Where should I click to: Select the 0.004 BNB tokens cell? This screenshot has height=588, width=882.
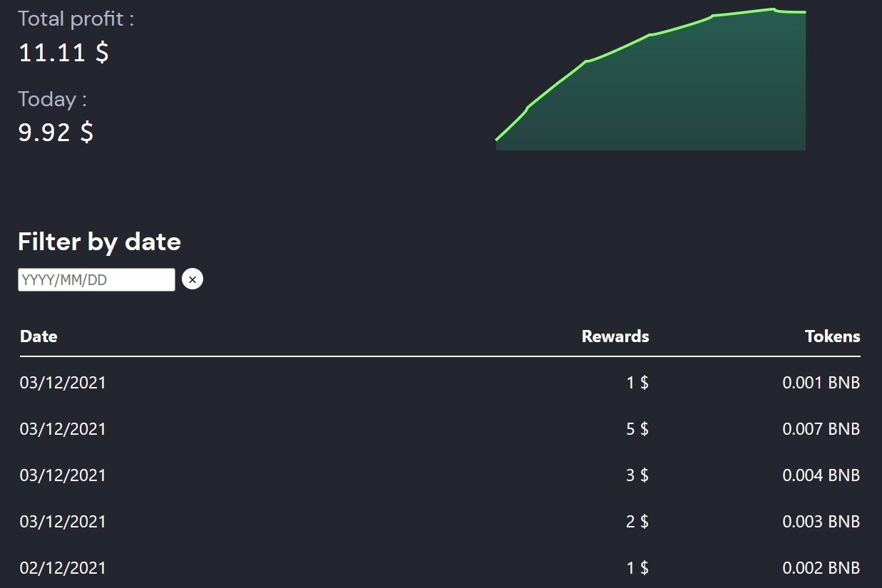tap(821, 475)
